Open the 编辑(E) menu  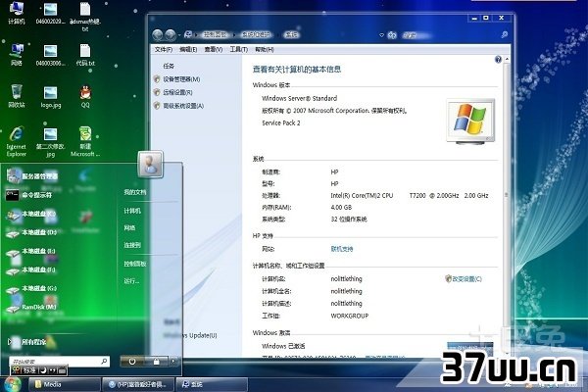188,50
